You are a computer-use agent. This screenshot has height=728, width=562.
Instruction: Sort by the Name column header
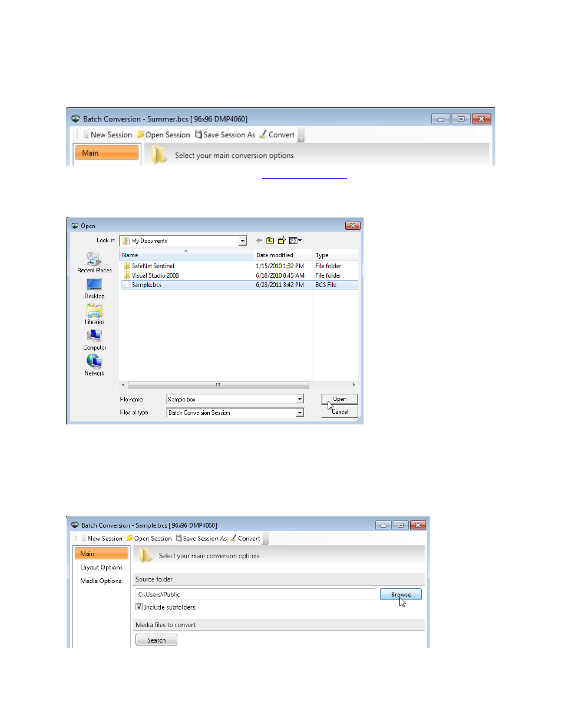coord(186,255)
